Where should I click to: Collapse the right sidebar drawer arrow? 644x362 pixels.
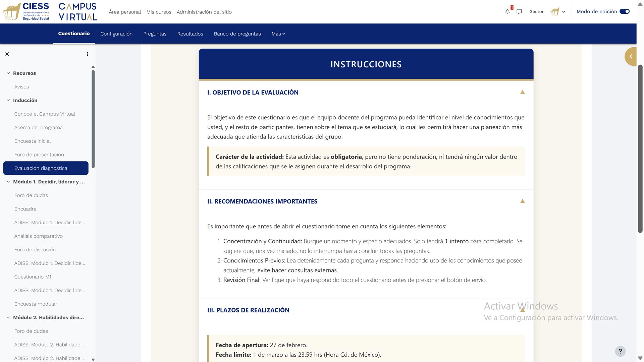click(x=631, y=56)
